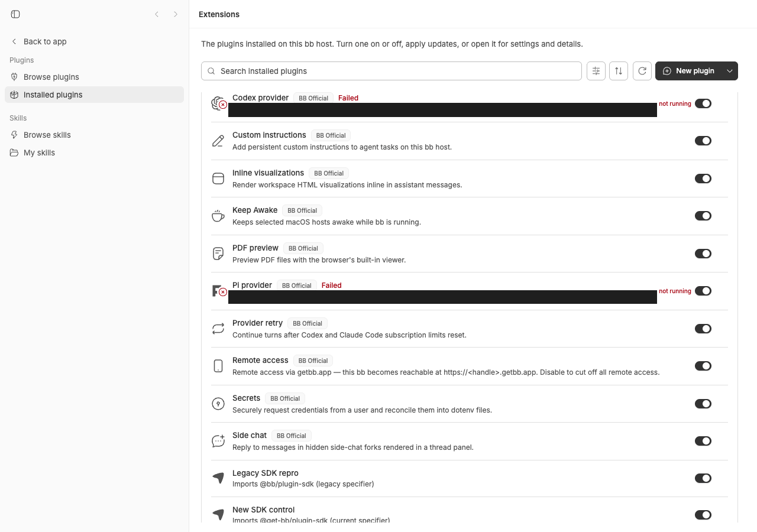The height and width of the screenshot is (532, 757).
Task: Open Browse plugins in the sidebar
Action: 95,77
